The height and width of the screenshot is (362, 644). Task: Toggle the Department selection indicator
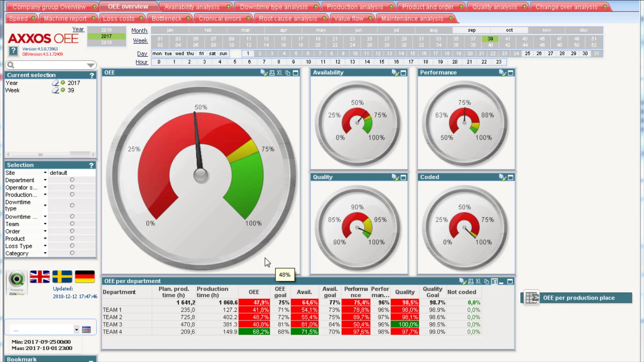click(72, 180)
